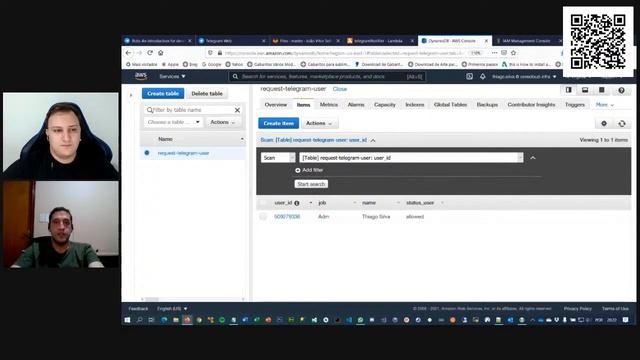Switch to full-screen panel layout
The image size is (640, 360).
point(602,90)
